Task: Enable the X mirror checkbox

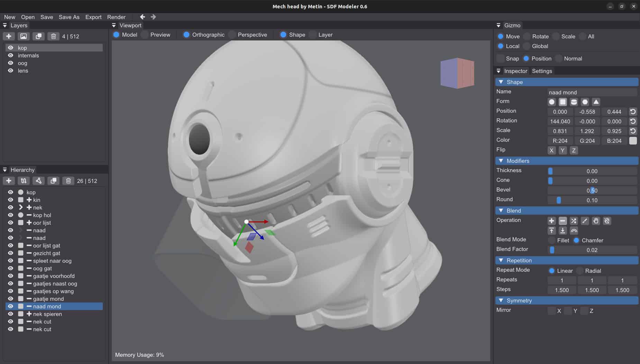Action: tap(551, 311)
